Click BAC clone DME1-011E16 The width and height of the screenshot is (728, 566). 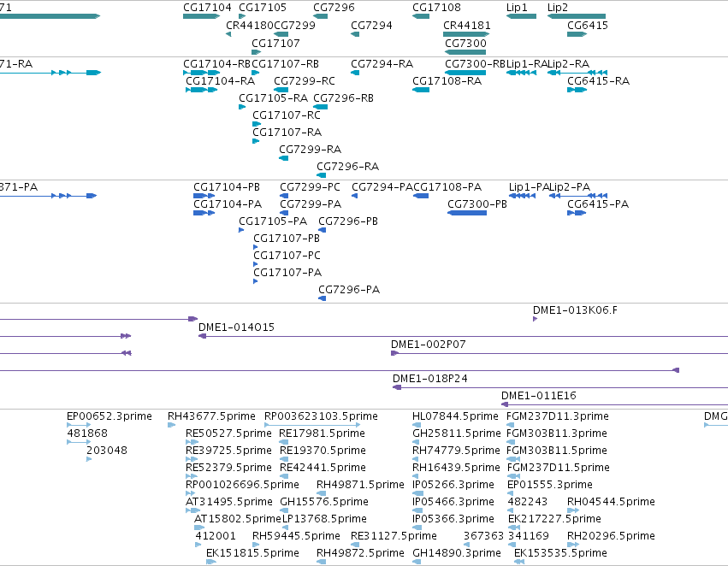tap(615, 404)
